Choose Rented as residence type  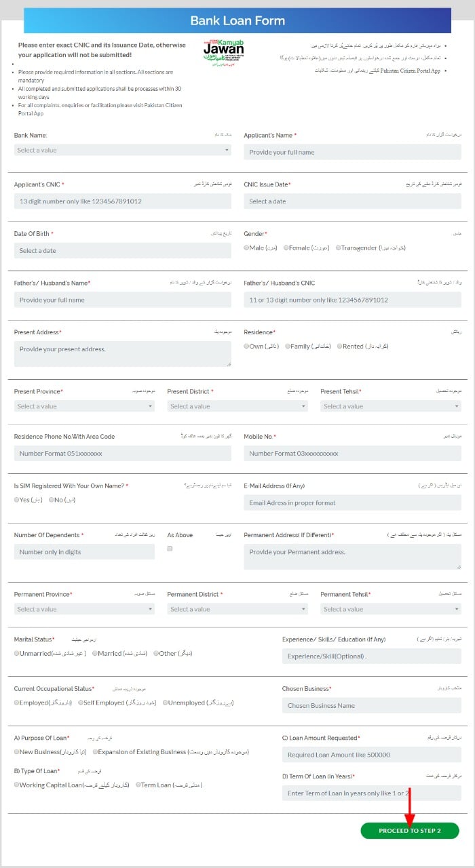point(340,347)
